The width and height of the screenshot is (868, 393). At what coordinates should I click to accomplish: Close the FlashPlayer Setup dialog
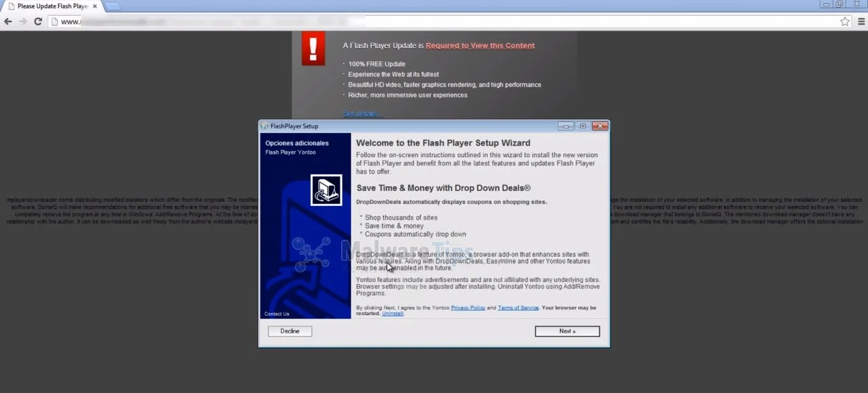pos(600,126)
